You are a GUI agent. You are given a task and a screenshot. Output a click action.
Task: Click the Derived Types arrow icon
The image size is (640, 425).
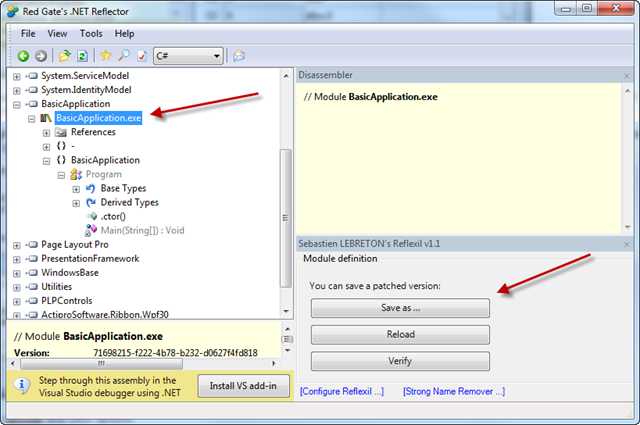91,202
